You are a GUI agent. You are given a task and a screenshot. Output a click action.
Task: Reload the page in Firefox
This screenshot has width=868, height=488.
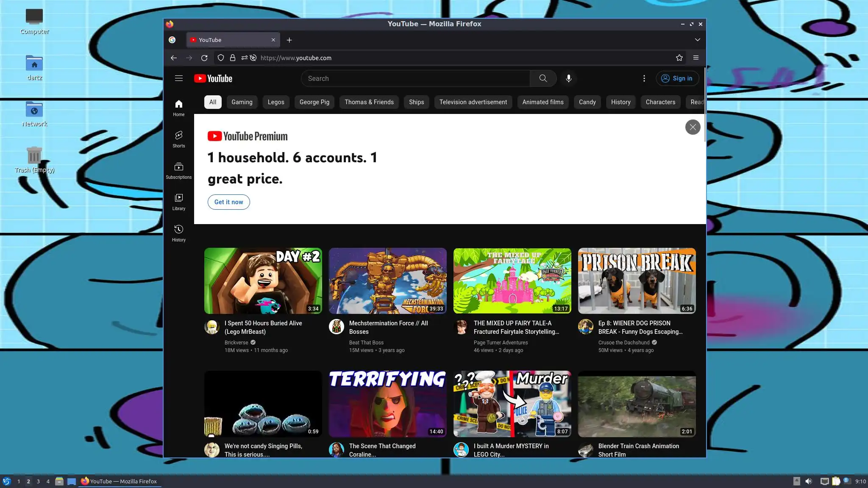(204, 58)
